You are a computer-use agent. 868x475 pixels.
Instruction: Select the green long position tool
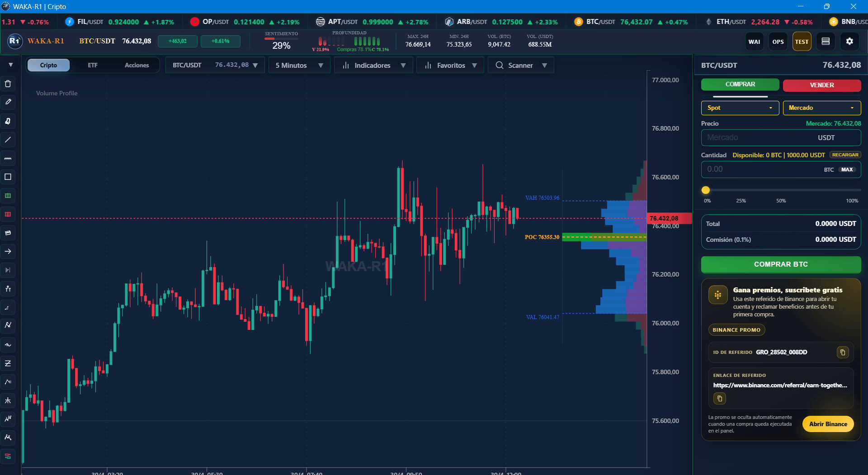(x=8, y=196)
